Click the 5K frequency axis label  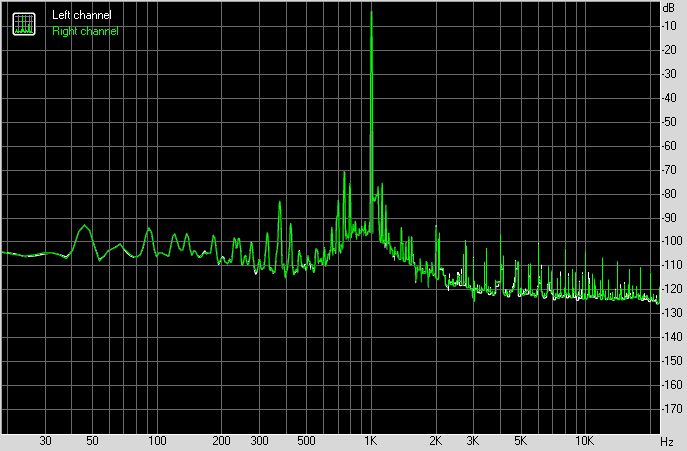520,440
